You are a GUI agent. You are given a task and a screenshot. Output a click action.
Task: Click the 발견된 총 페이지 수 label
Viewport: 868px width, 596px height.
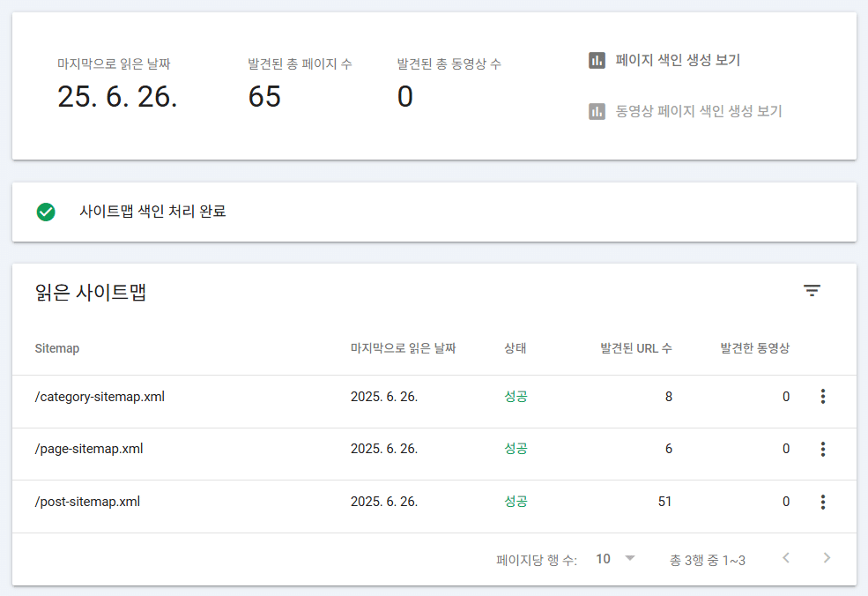coord(300,63)
